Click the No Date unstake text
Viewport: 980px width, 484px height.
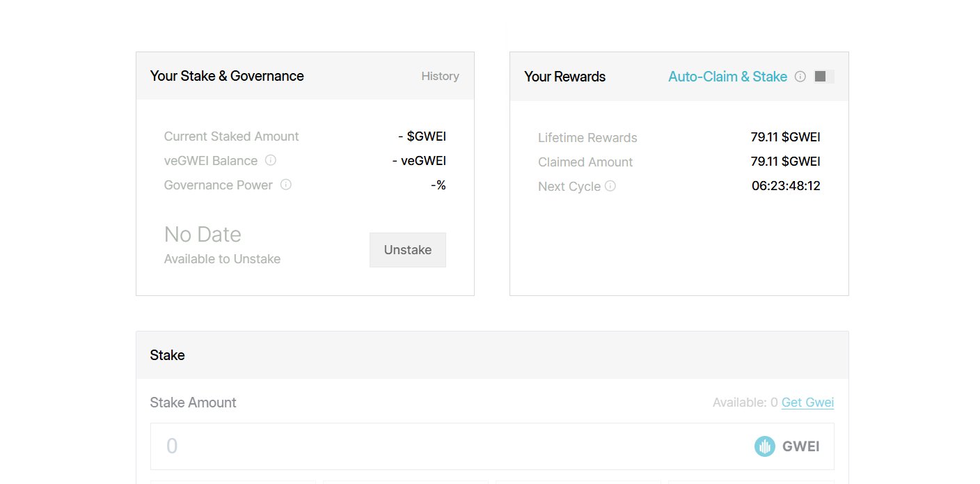(x=203, y=235)
